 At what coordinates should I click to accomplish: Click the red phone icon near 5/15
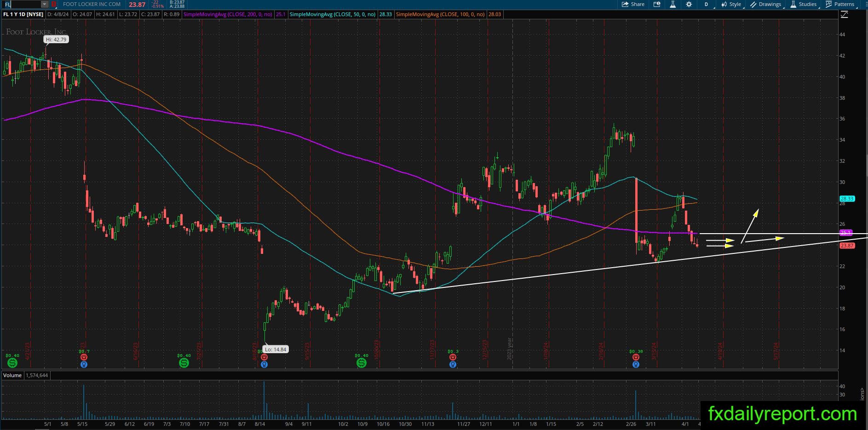click(84, 357)
